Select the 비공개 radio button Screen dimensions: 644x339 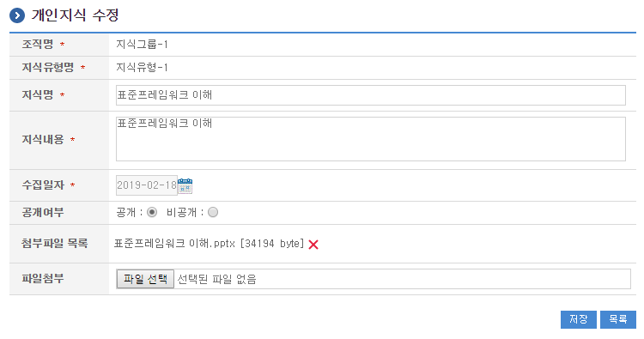click(x=213, y=212)
